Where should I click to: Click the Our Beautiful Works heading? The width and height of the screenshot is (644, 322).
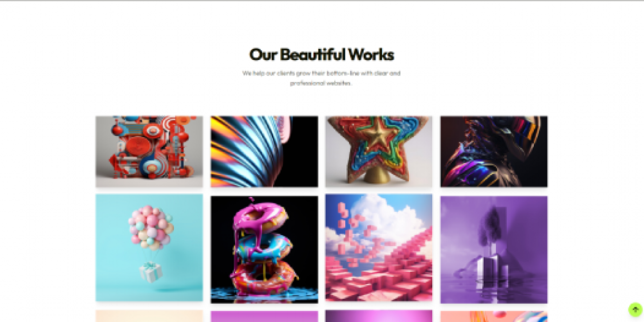pos(321,55)
